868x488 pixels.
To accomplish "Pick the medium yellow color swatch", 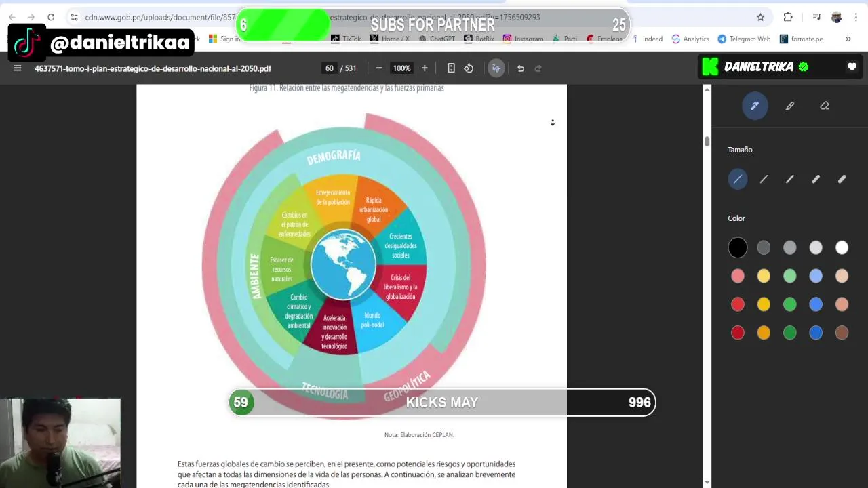I will click(764, 304).
